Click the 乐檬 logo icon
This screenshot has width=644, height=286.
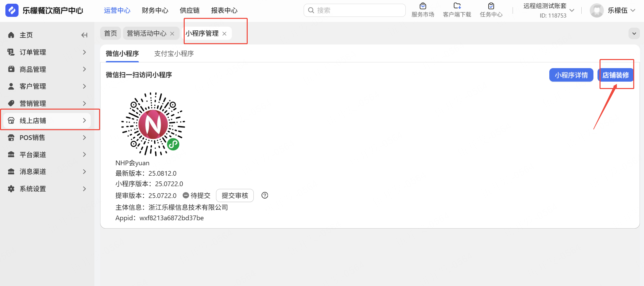coord(12,10)
